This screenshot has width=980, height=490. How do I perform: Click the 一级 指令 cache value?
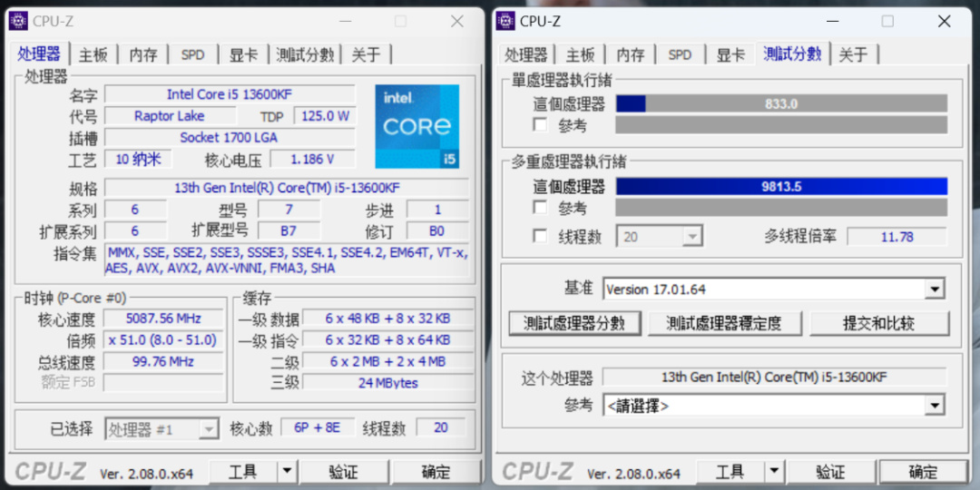(x=387, y=340)
